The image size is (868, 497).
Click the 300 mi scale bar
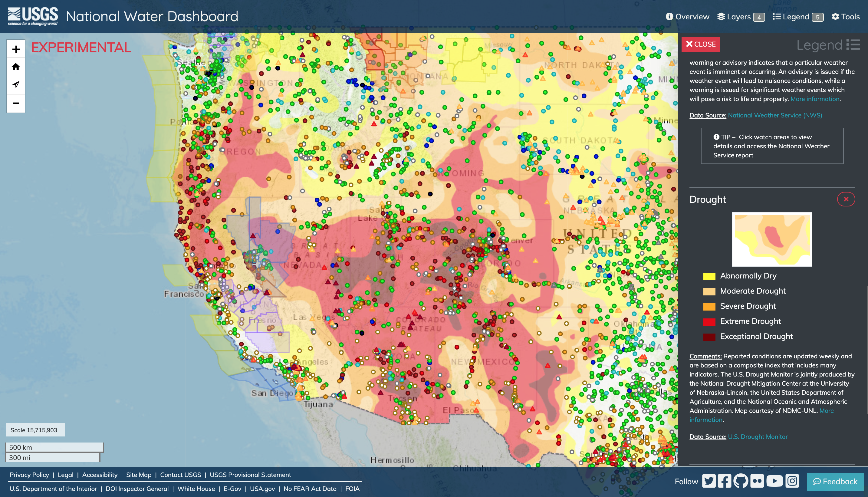53,457
